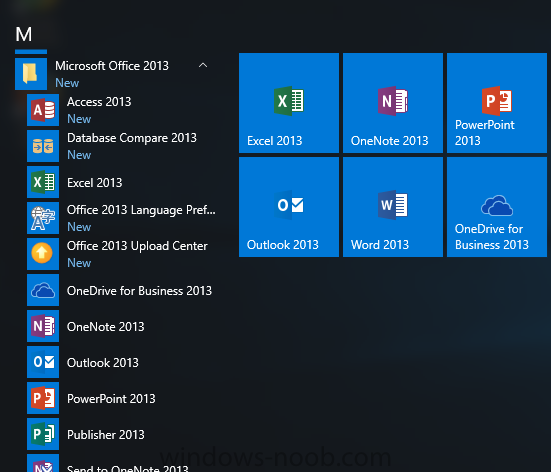Click the 'Access 2013' text entry

(x=99, y=102)
